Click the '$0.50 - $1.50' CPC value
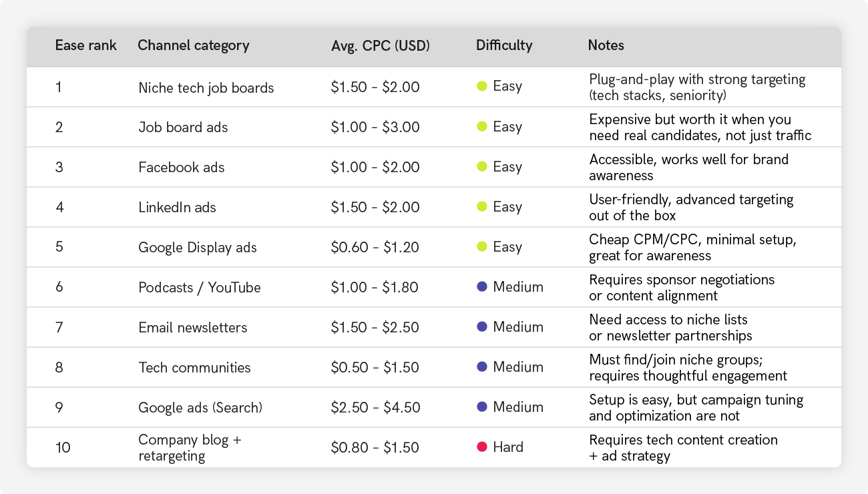The height and width of the screenshot is (494, 868). point(375,367)
